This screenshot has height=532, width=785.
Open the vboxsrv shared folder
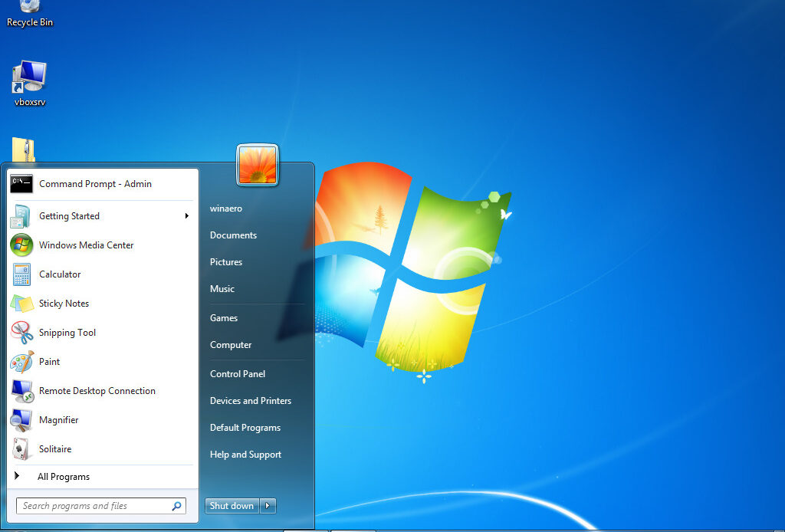coord(29,77)
